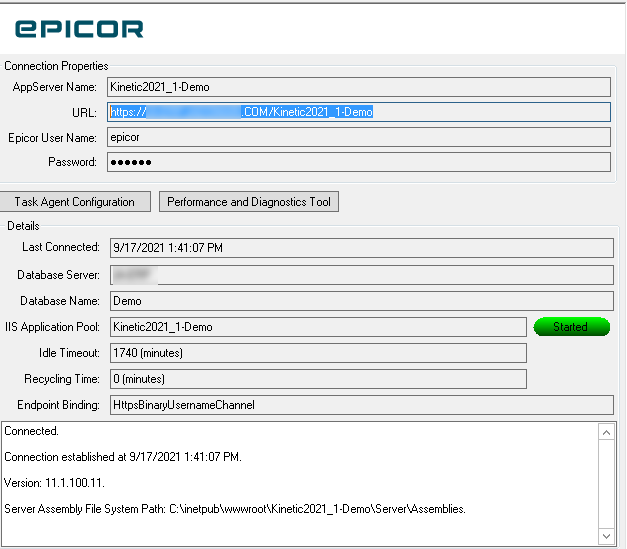Screen dimensions: 627x549
Task: Click the log scrollbar down arrow
Action: 606,536
